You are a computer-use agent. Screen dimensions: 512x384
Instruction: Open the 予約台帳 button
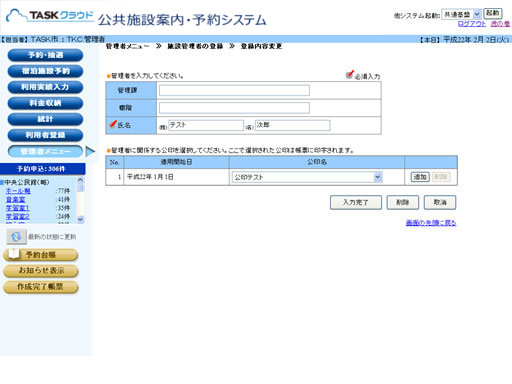coord(41,255)
